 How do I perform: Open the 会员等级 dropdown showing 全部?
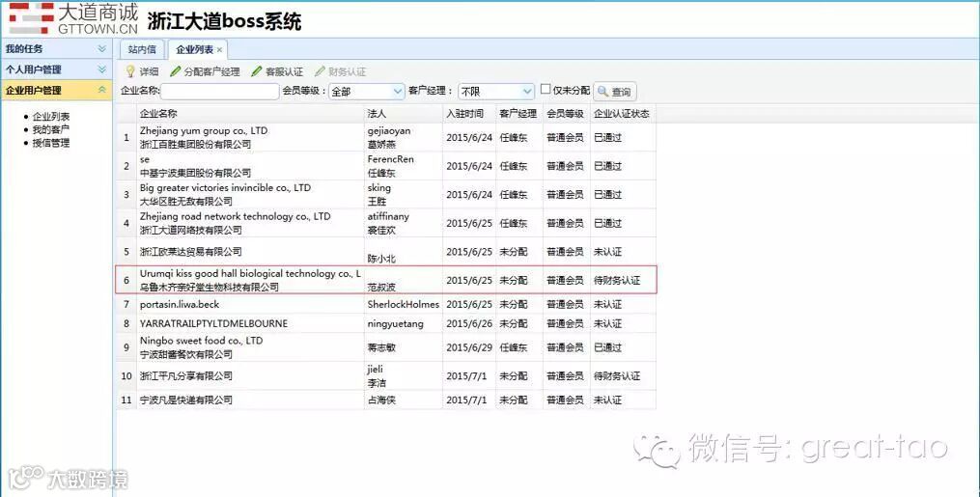click(367, 91)
